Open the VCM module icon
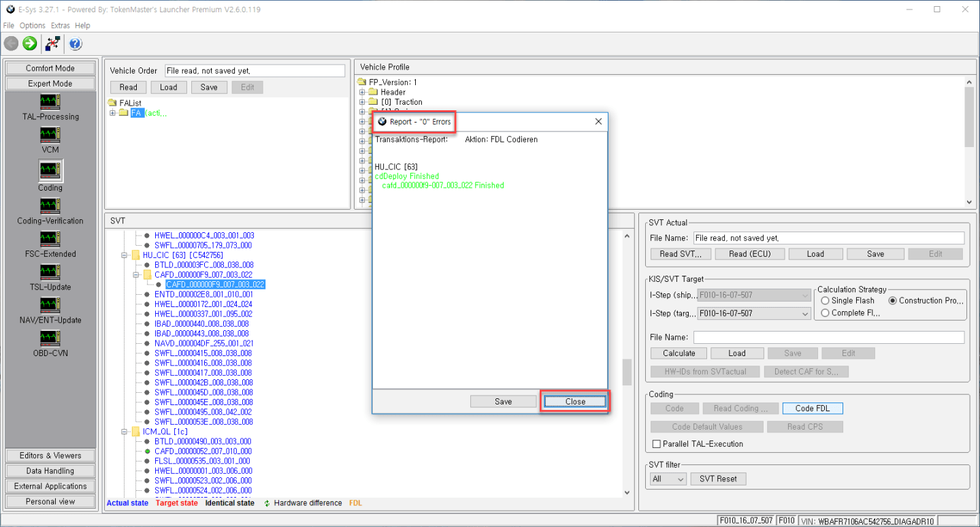The height and width of the screenshot is (527, 980). (x=50, y=135)
